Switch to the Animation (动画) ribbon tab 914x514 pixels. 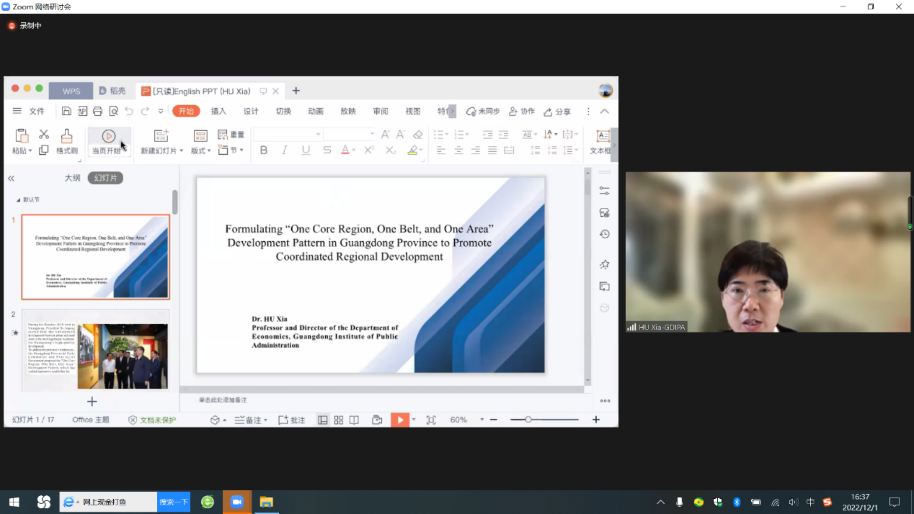coord(315,111)
